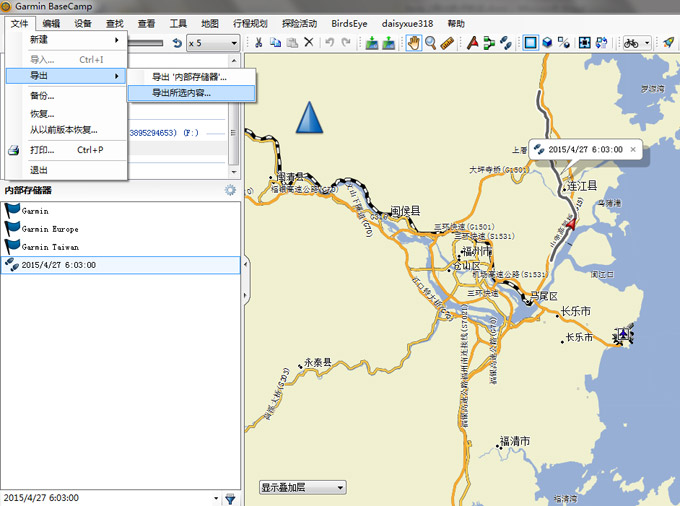Click the Redo arrow icon

(x=346, y=42)
